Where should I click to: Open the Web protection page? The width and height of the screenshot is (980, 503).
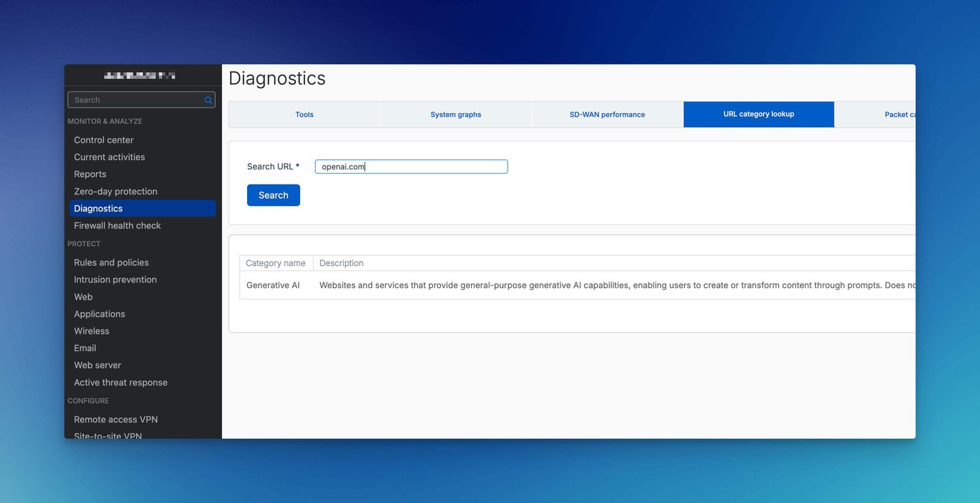point(84,297)
